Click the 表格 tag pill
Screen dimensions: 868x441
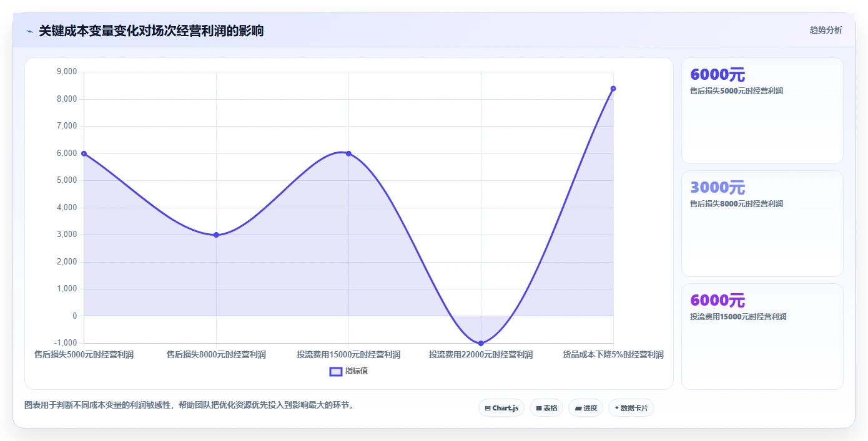click(546, 408)
